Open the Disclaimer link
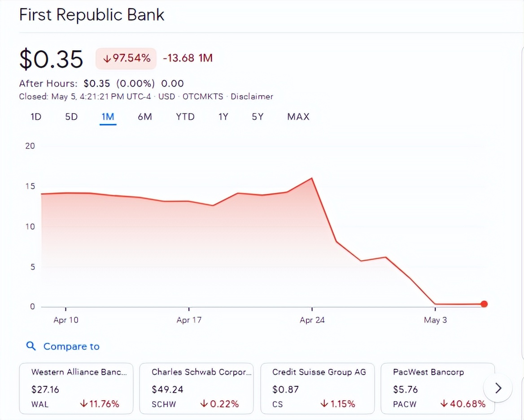524x420 pixels. pos(252,96)
